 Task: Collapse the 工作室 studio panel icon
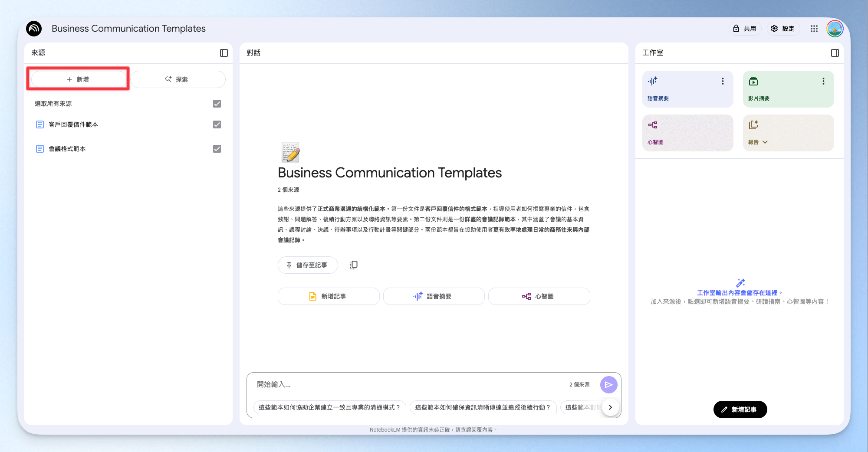click(835, 53)
